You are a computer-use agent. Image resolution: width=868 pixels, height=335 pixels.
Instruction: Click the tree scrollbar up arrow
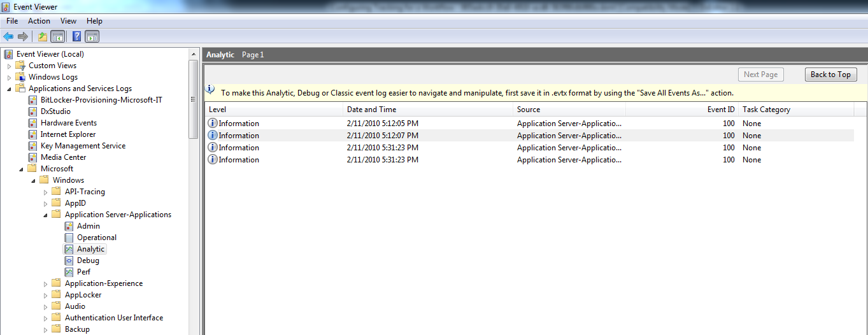[x=194, y=54]
